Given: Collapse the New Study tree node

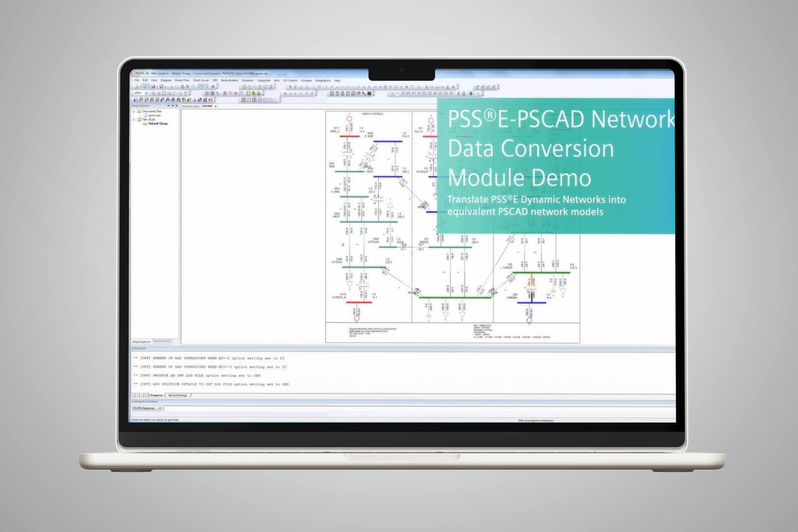Looking at the screenshot, I should click(x=134, y=119).
